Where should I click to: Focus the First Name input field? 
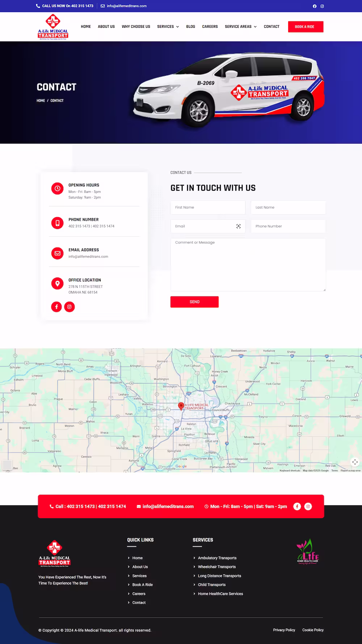(x=208, y=207)
